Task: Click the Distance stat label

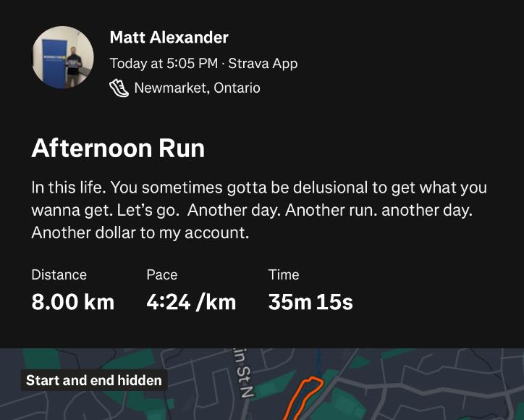Action: [x=59, y=275]
